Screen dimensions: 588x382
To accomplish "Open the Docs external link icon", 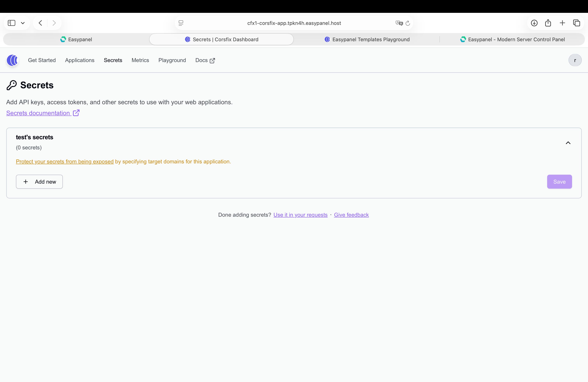I will [x=212, y=60].
